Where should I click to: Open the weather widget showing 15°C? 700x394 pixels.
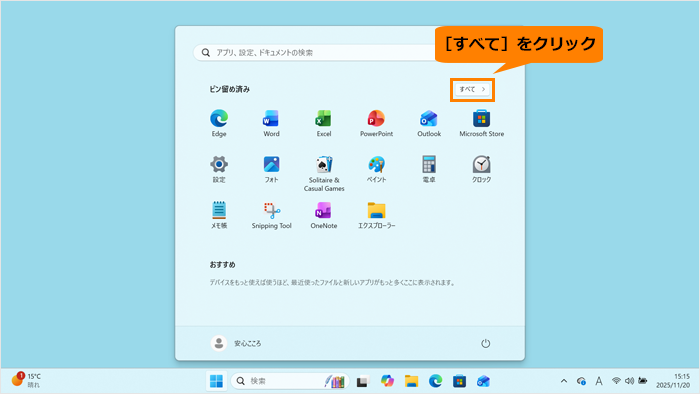pos(27,380)
